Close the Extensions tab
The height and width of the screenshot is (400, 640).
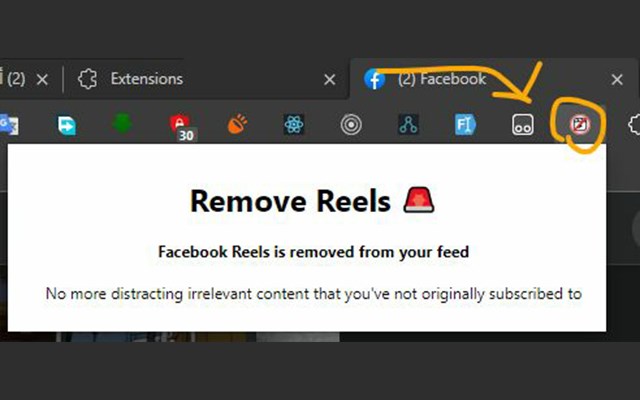point(330,80)
